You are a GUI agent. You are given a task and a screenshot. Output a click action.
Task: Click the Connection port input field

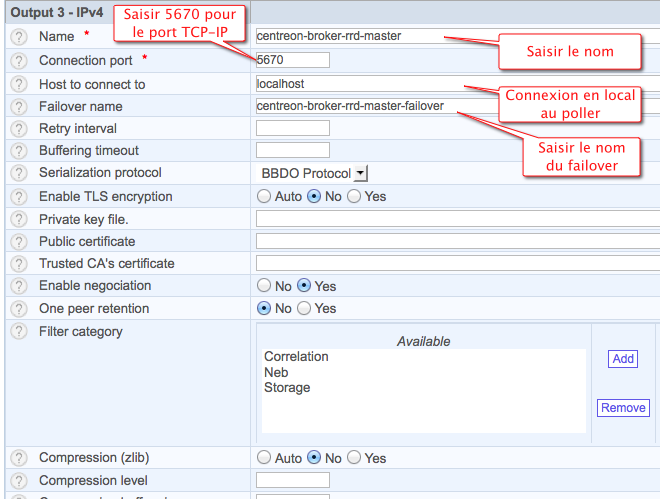click(292, 60)
